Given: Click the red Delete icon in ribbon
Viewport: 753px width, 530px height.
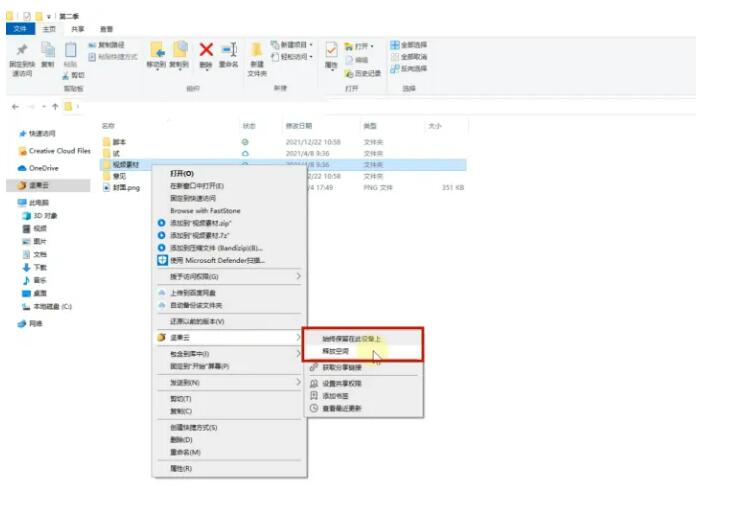Looking at the screenshot, I should pos(206,51).
